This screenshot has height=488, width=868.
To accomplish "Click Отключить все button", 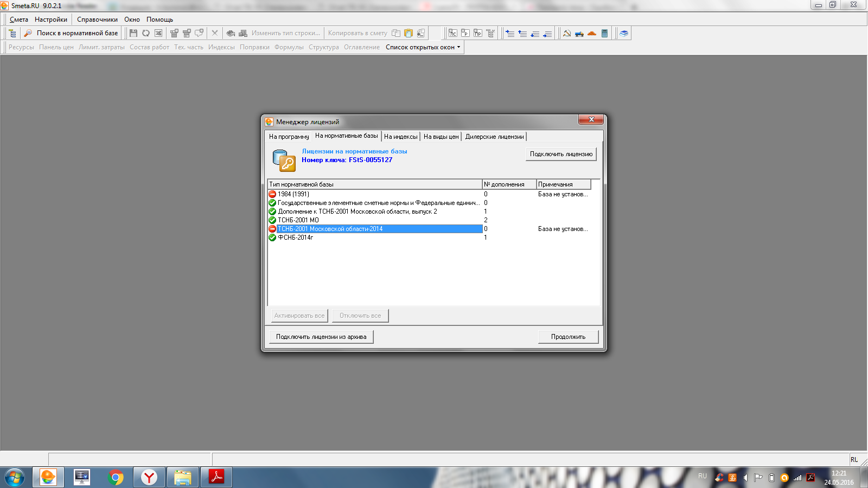I will [x=360, y=316].
